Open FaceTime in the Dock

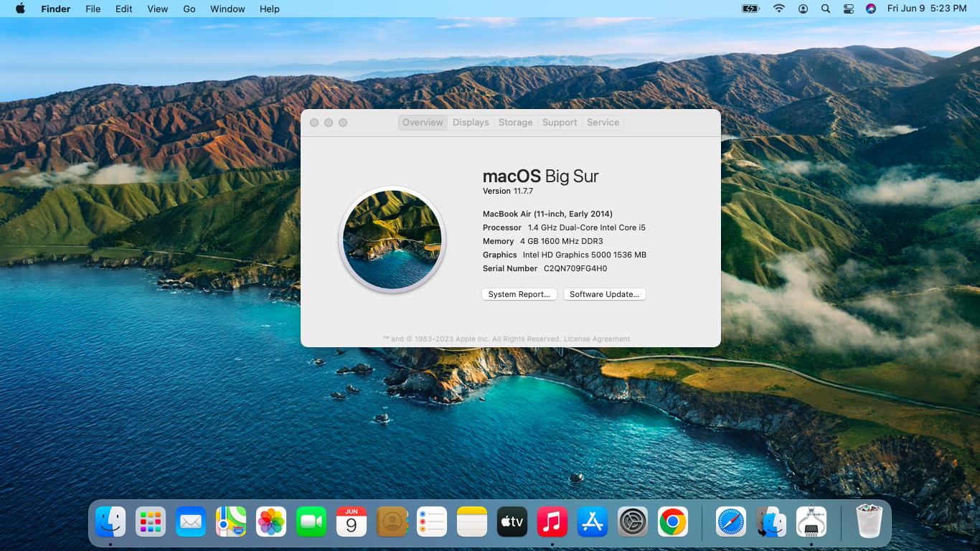pyautogui.click(x=311, y=522)
